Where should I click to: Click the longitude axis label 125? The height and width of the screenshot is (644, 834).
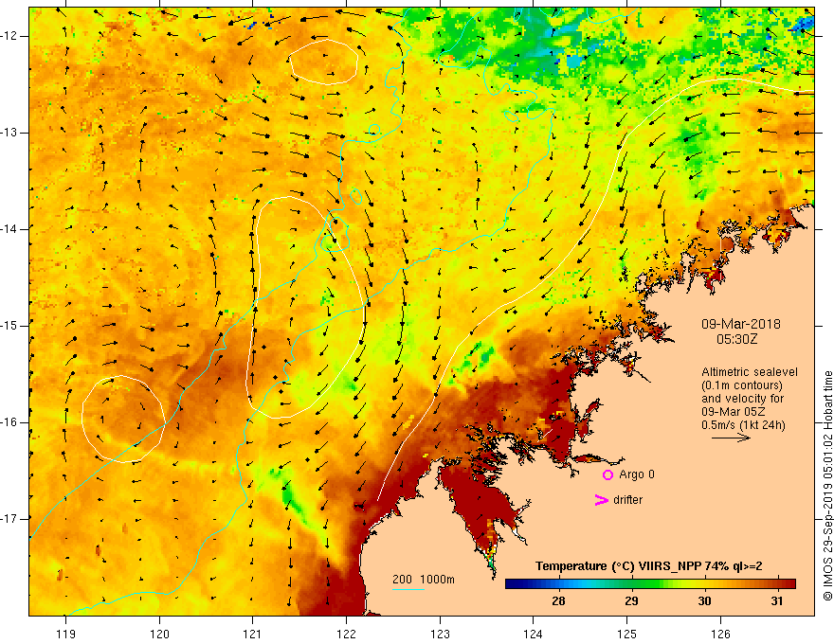[627, 634]
